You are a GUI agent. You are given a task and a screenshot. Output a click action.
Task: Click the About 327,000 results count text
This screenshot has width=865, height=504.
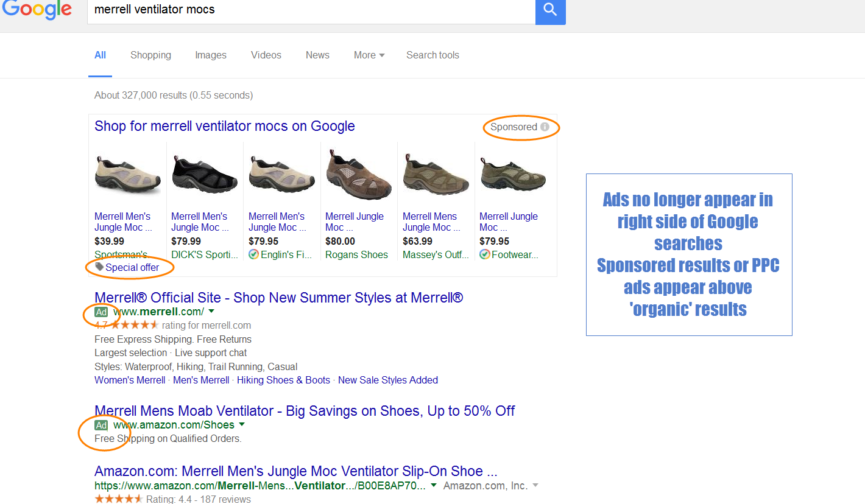(x=174, y=96)
